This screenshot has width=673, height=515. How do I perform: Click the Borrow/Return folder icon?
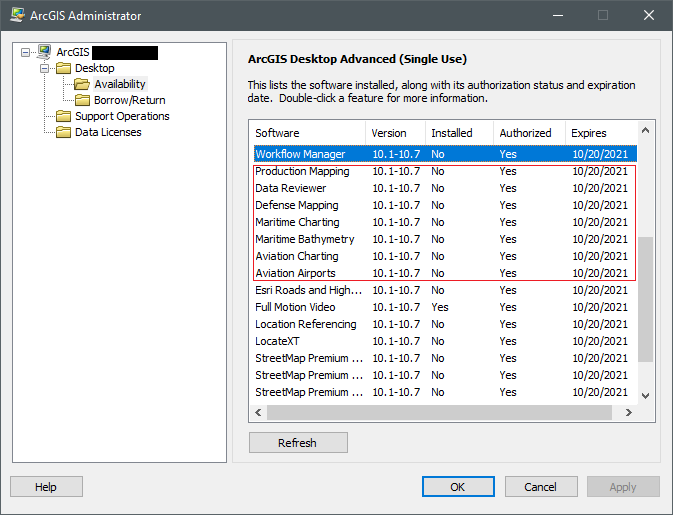click(82, 100)
